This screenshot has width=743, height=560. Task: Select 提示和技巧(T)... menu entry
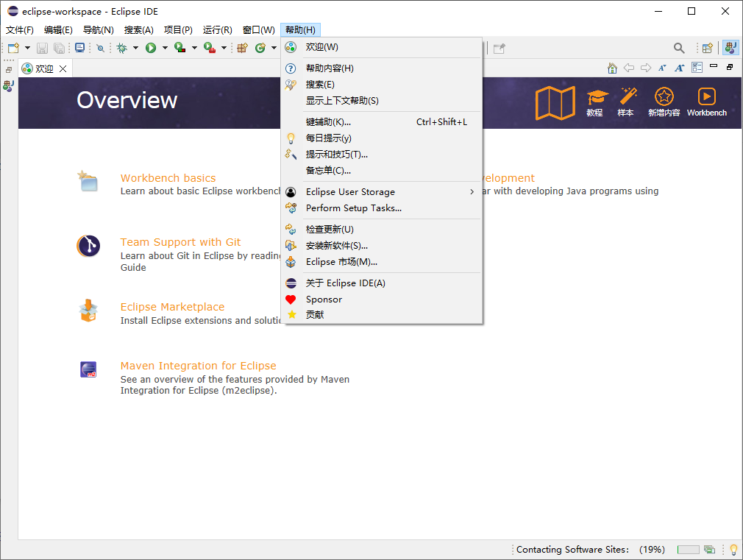coord(382,154)
